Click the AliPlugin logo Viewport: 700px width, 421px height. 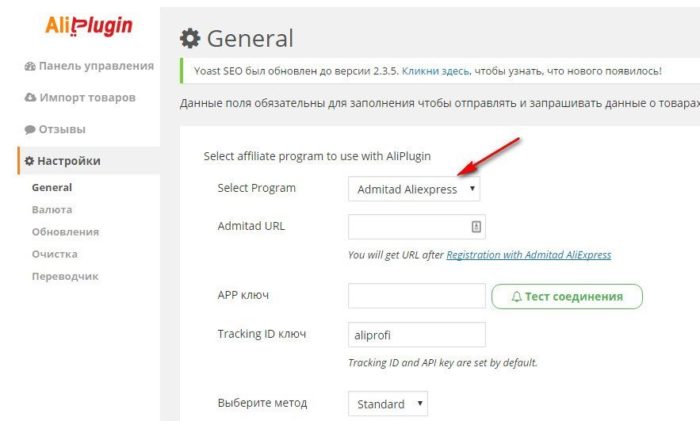88,26
